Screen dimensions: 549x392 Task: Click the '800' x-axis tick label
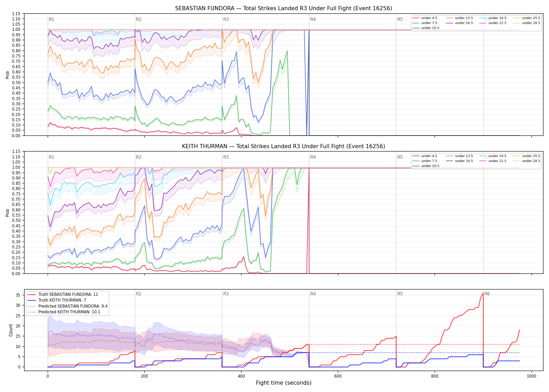pos(435,376)
